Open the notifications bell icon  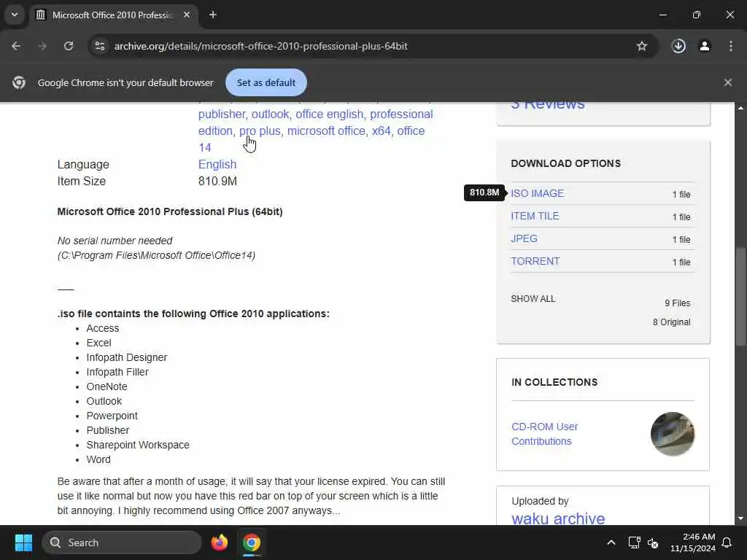point(727,542)
